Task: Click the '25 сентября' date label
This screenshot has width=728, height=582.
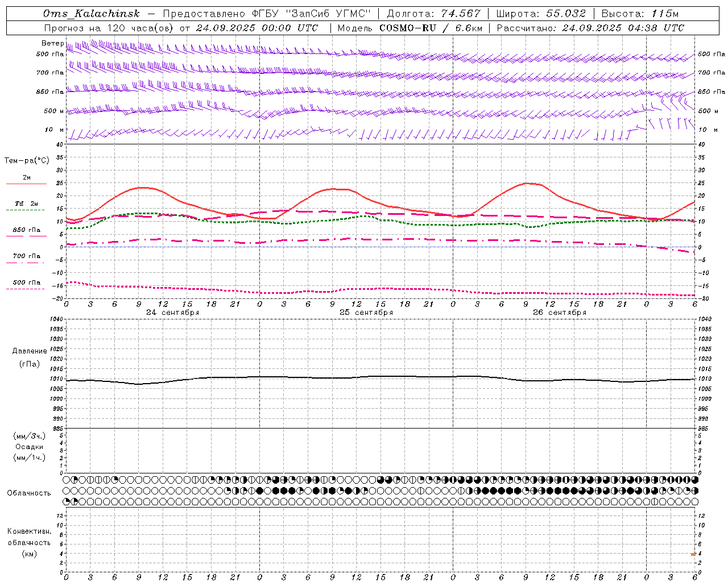Action: coord(366,313)
